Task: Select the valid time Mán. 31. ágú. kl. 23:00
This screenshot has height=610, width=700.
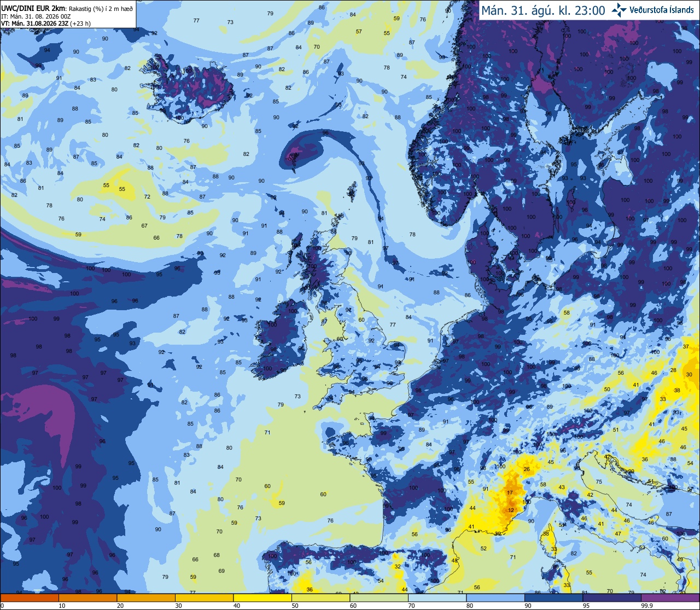Action: (x=543, y=10)
